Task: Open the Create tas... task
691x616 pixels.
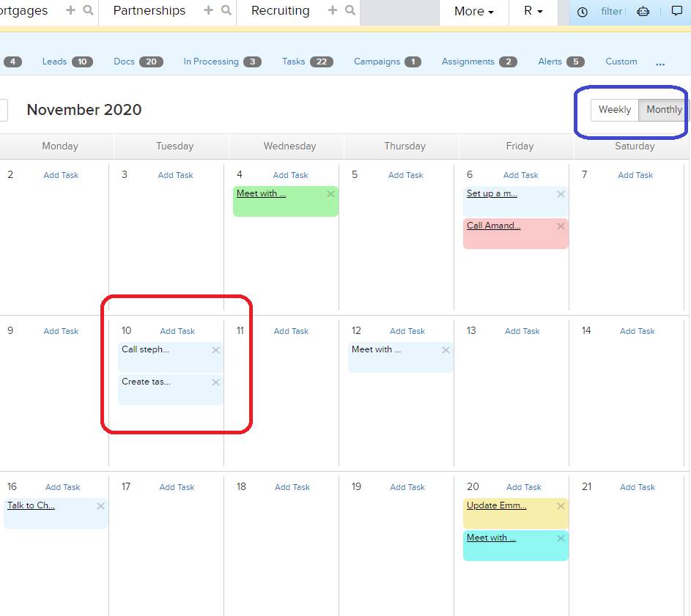Action: pyautogui.click(x=146, y=382)
